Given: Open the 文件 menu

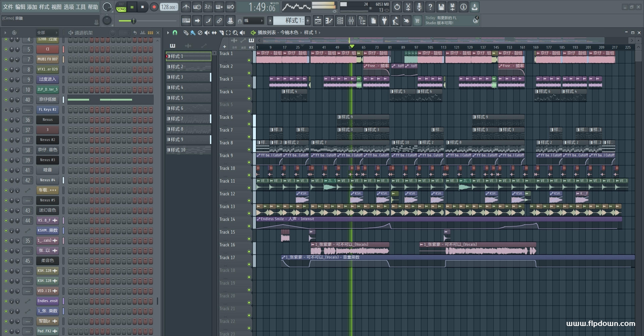Looking at the screenshot, I should (8, 7).
